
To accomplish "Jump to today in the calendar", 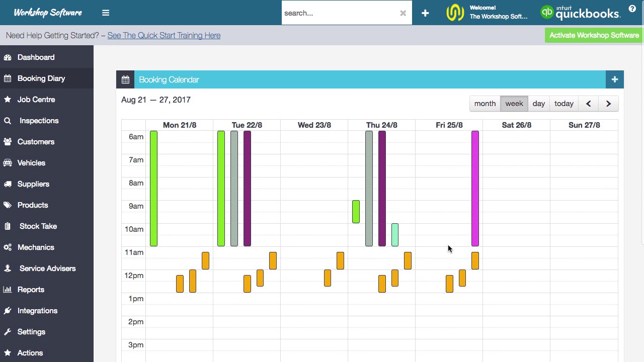I will pos(564,104).
